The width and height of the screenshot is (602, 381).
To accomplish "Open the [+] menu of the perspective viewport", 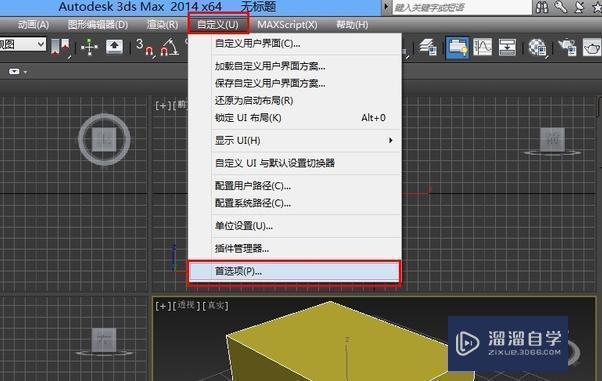I will point(163,306).
